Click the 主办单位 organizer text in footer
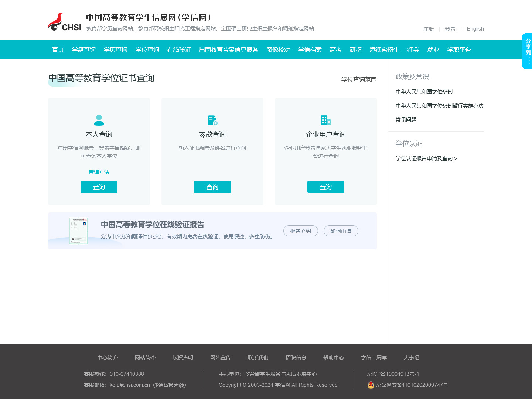This screenshot has width=532, height=399. (x=268, y=374)
